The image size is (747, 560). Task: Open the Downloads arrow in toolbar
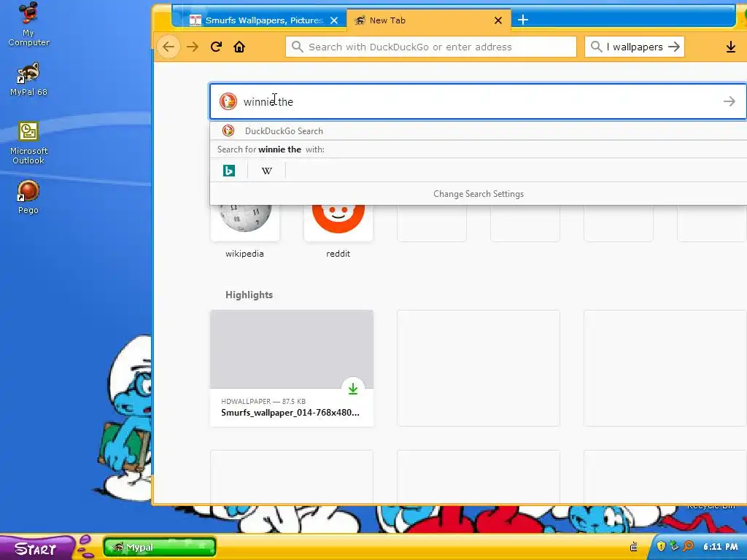pos(731,47)
